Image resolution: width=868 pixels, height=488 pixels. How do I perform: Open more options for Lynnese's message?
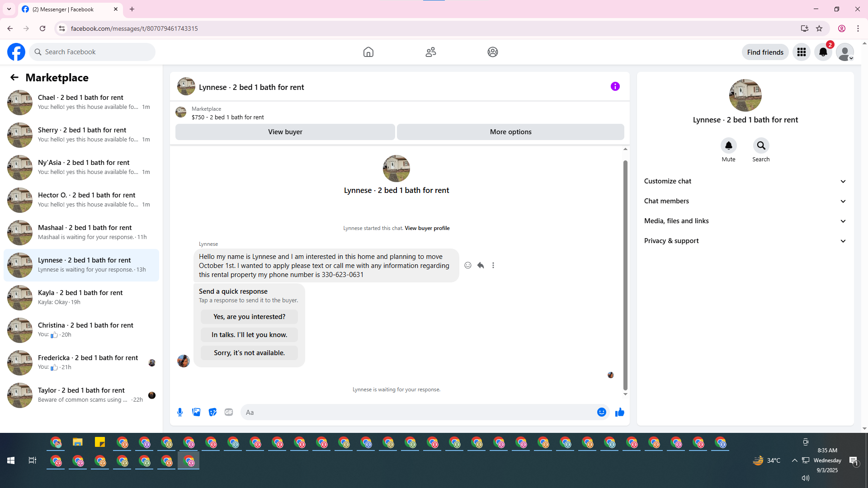pyautogui.click(x=493, y=265)
